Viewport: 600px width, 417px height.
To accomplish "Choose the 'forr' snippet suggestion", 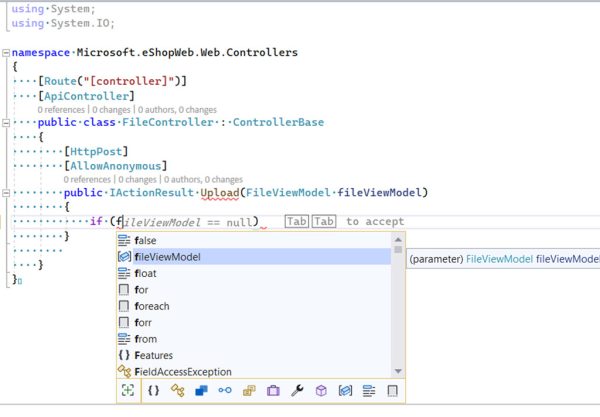I will tap(254, 323).
